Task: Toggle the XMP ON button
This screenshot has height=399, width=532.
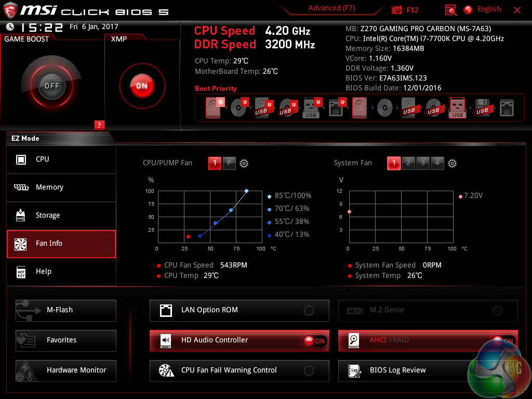Action: pos(142,86)
